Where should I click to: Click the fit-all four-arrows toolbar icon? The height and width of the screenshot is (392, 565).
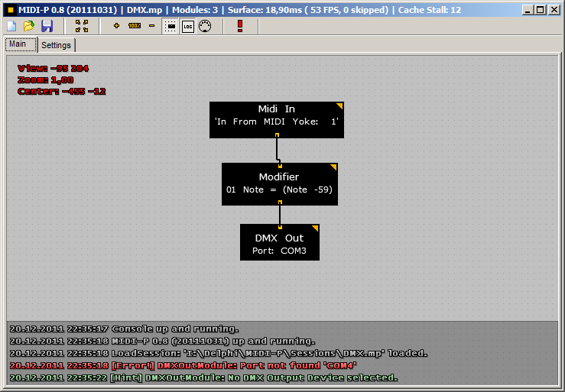tap(82, 26)
